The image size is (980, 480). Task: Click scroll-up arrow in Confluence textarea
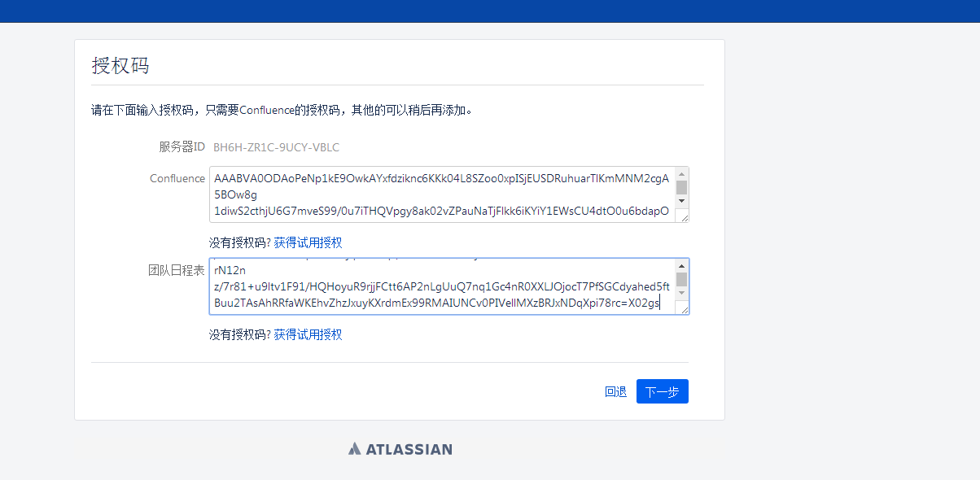[682, 173]
